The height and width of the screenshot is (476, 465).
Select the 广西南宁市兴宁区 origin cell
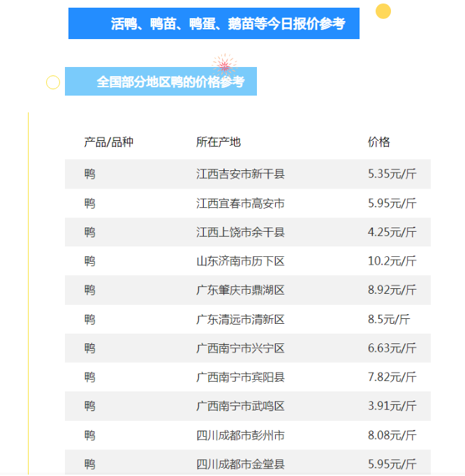click(240, 348)
